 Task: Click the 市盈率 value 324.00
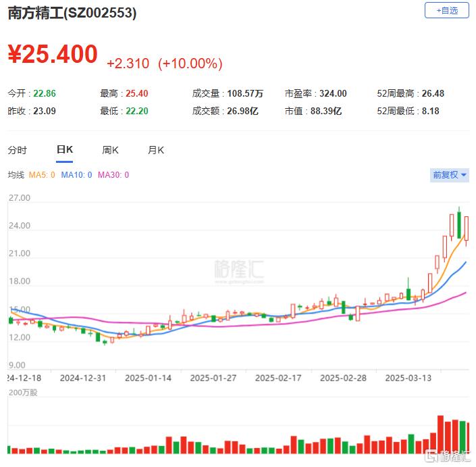[x=333, y=93]
